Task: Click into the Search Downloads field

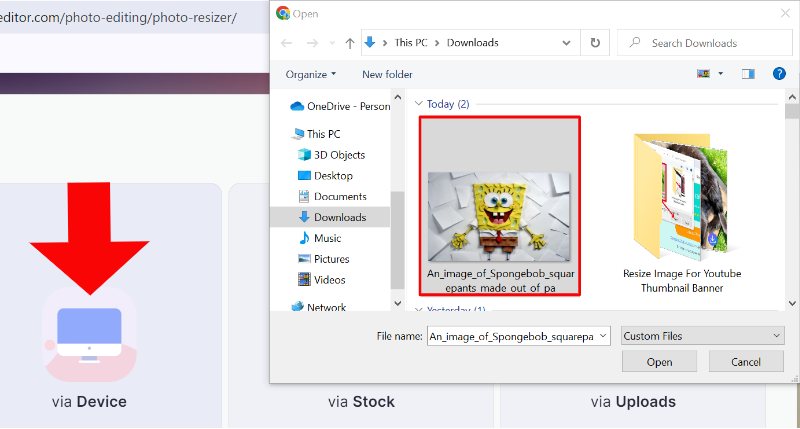Action: [x=705, y=43]
